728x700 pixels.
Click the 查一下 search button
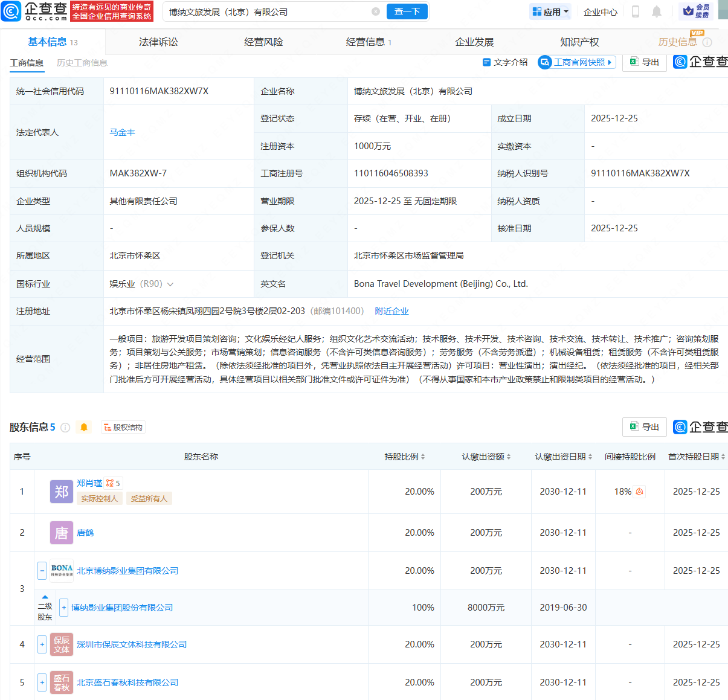coord(407,11)
